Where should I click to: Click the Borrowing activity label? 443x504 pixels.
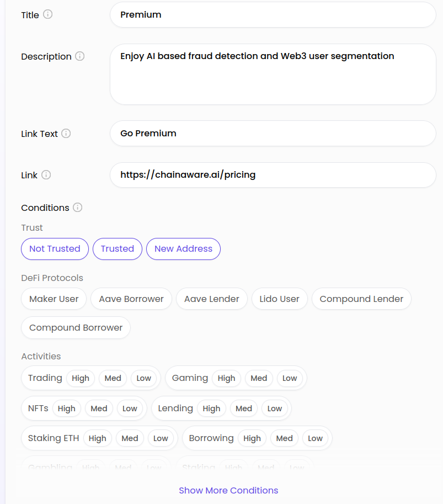click(x=211, y=438)
